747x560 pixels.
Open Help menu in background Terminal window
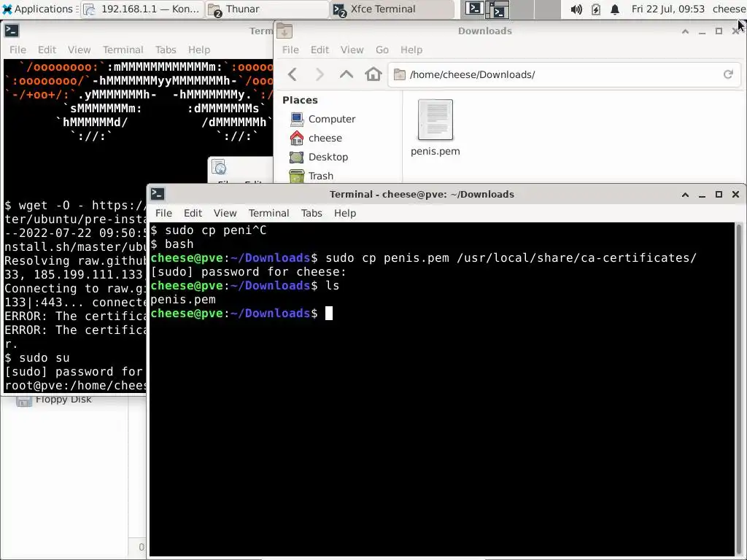[198, 50]
